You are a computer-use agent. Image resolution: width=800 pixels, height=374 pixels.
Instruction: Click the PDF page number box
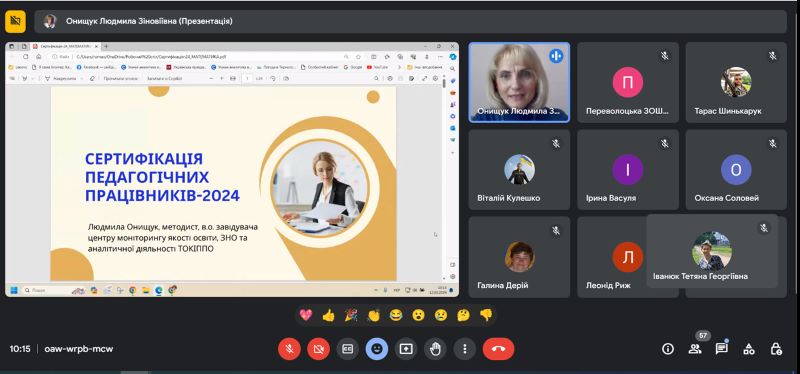pyautogui.click(x=247, y=79)
